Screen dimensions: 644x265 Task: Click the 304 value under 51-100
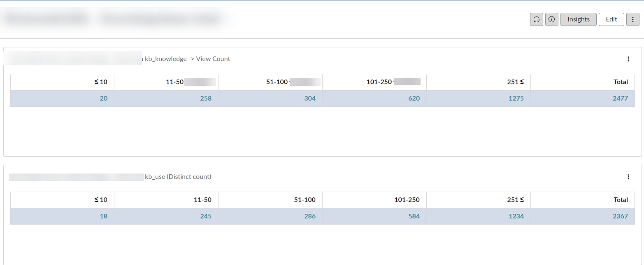click(x=310, y=98)
